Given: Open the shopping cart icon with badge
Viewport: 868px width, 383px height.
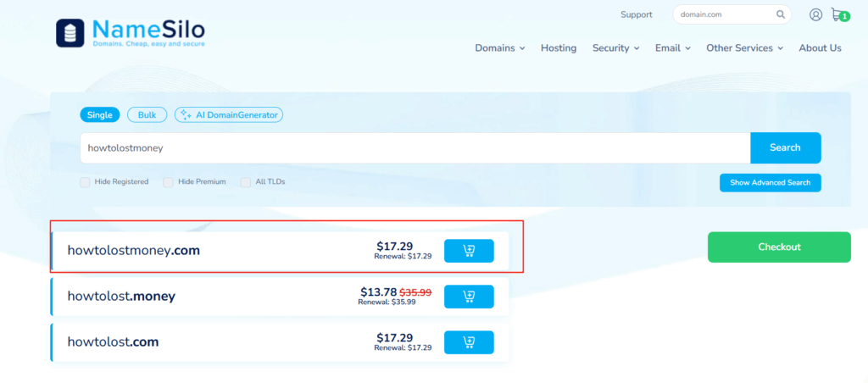Looking at the screenshot, I should point(838,14).
